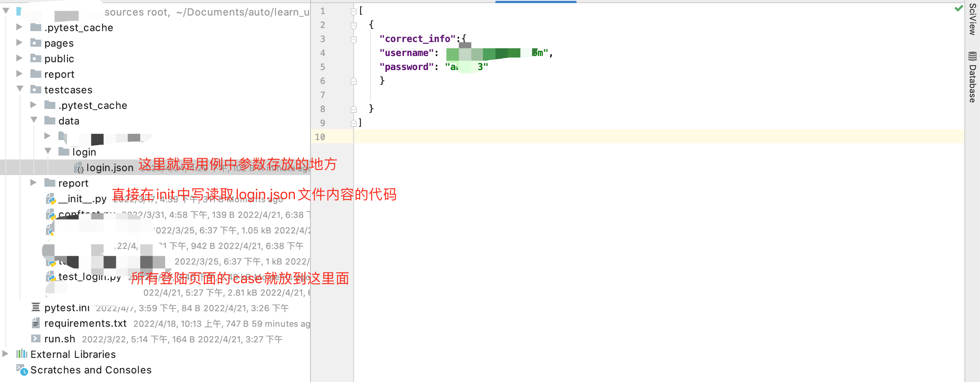Select requirements.txt in the project tree
Screen dimensions: 980x382
[x=86, y=323]
